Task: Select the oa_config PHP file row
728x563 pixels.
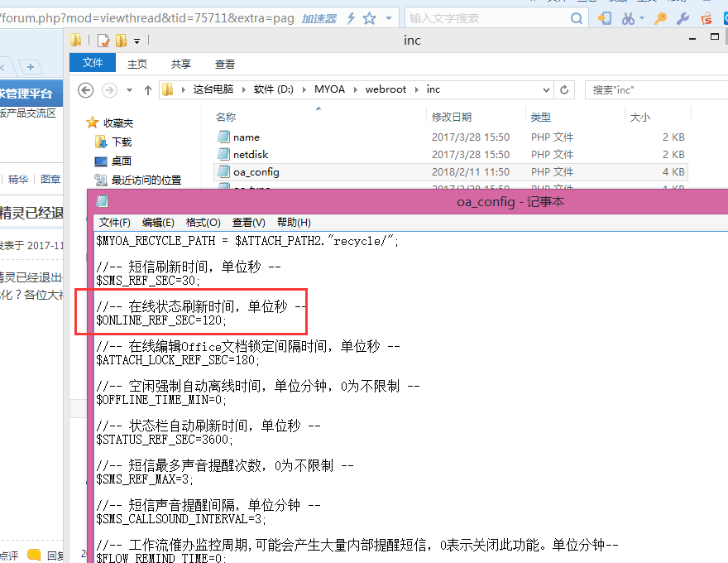Action: [450, 172]
